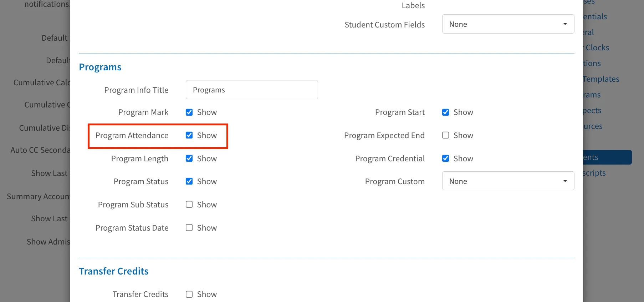Enable Program Sub Status Show checkbox
Image resolution: width=644 pixels, height=302 pixels.
pos(189,205)
